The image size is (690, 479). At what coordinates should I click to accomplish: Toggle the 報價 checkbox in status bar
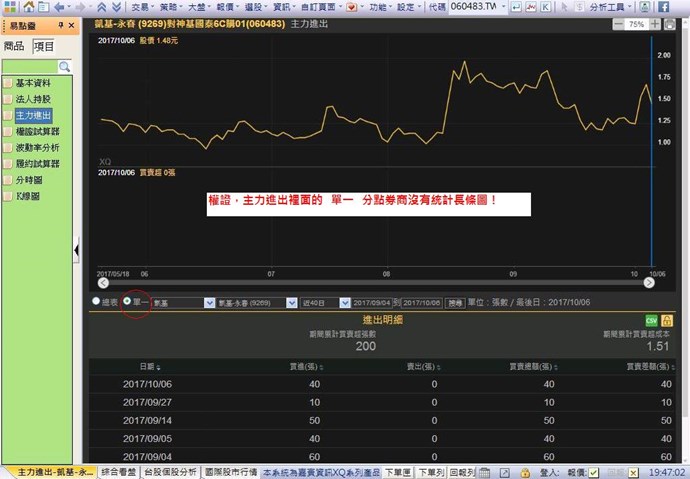tap(594, 471)
